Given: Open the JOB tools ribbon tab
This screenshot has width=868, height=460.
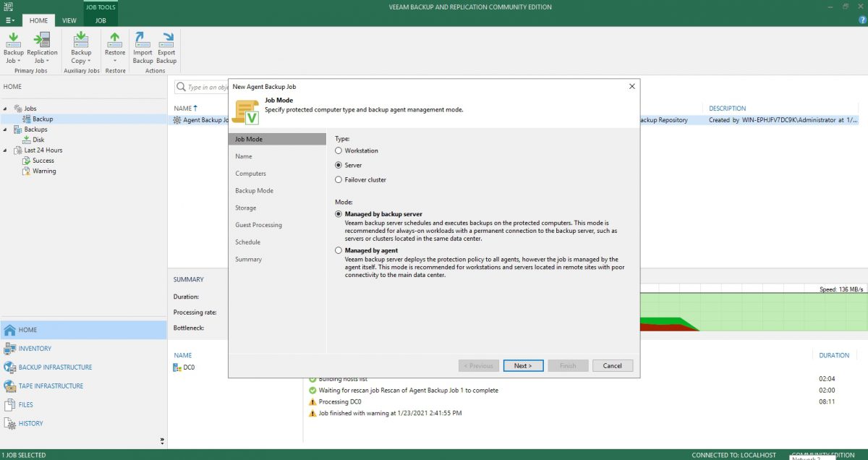Looking at the screenshot, I should point(101,20).
